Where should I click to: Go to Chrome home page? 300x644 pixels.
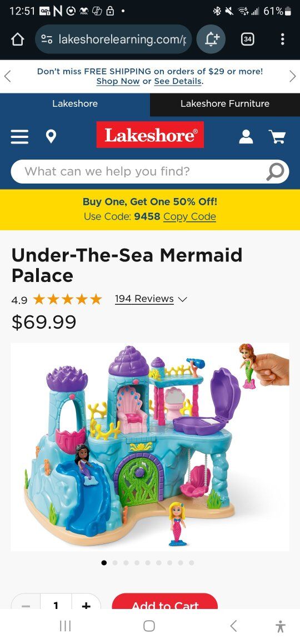point(17,39)
